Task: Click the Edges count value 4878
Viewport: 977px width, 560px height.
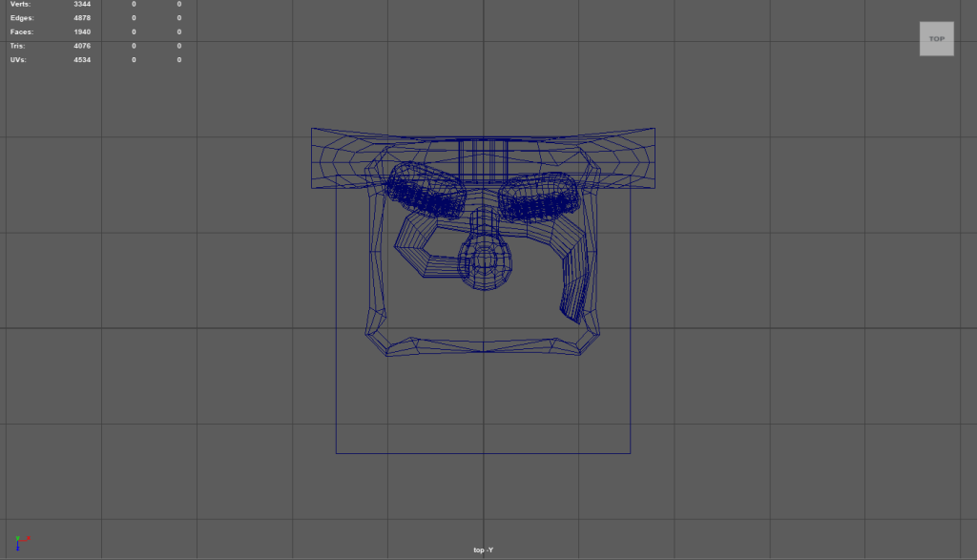Action: (82, 18)
